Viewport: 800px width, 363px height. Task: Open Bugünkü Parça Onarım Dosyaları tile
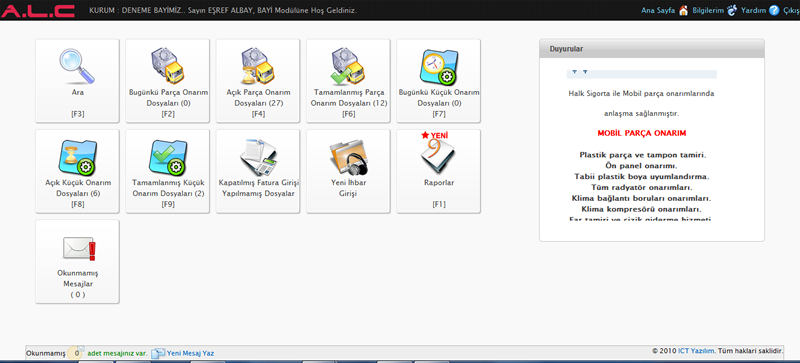pos(167,81)
